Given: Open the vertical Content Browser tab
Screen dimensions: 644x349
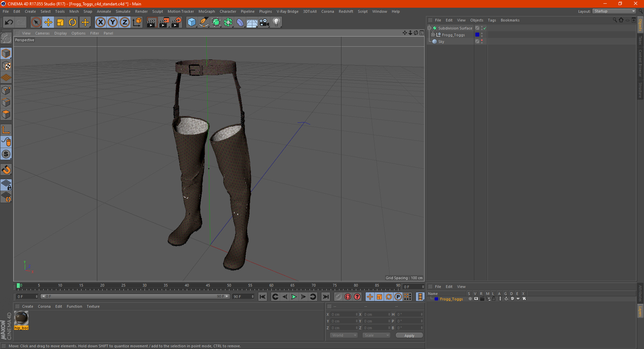Looking at the screenshot, I should (640, 63).
